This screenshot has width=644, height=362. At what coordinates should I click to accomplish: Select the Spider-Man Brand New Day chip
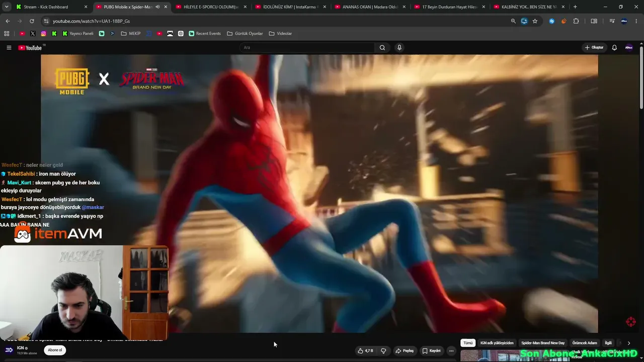543,343
